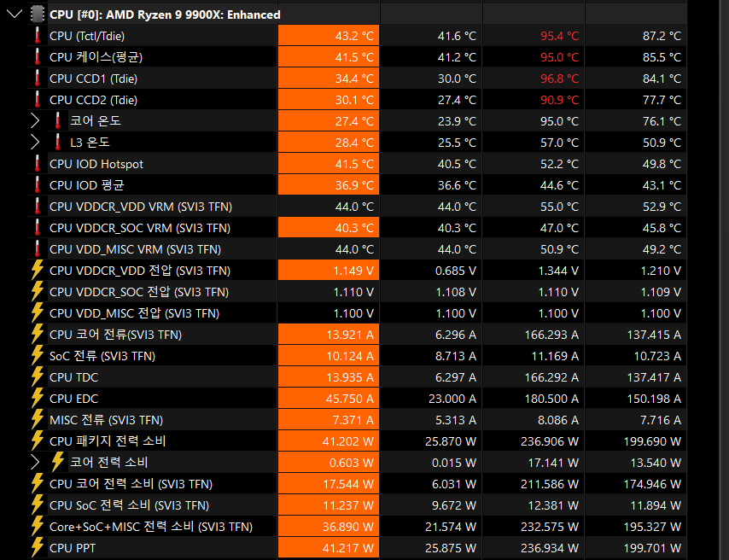Click lightning icon beside CPU VDDCR_VDD 전압

click(x=38, y=271)
